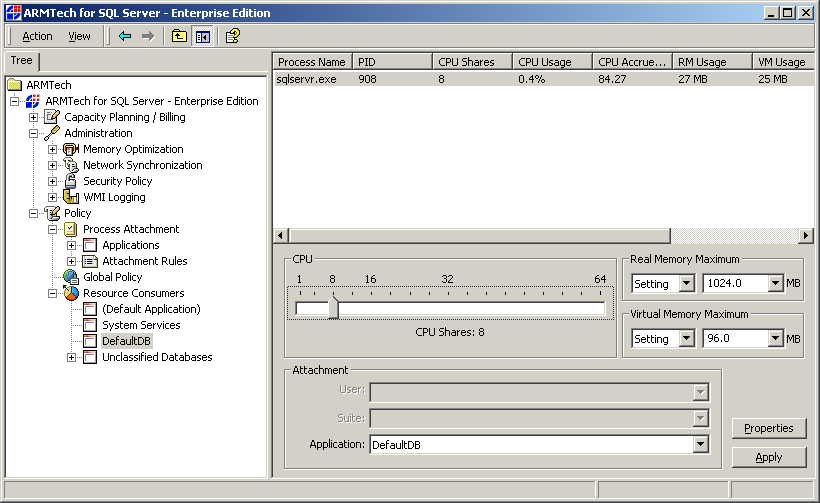Click the application icon in the title bar
The width and height of the screenshot is (820, 503).
pos(13,13)
